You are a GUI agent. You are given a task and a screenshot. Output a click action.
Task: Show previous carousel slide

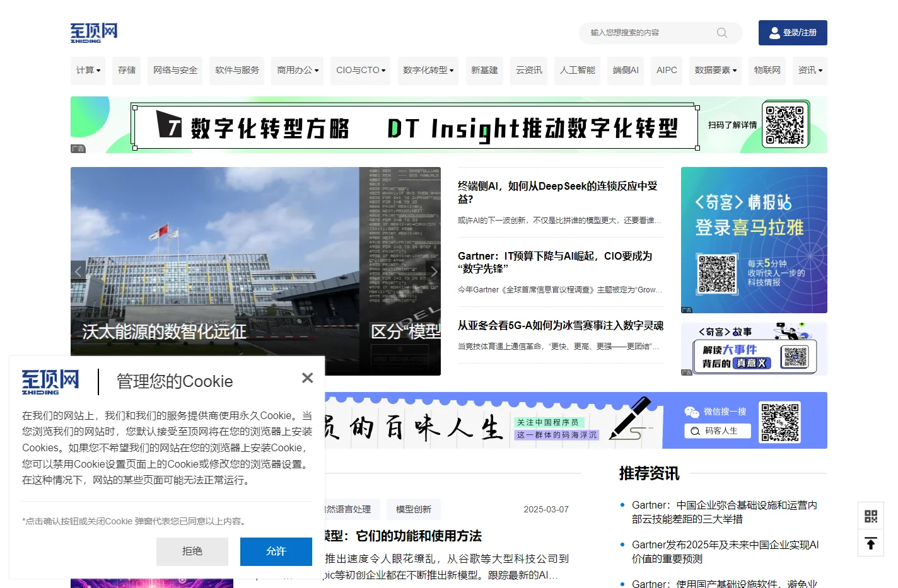pos(78,272)
